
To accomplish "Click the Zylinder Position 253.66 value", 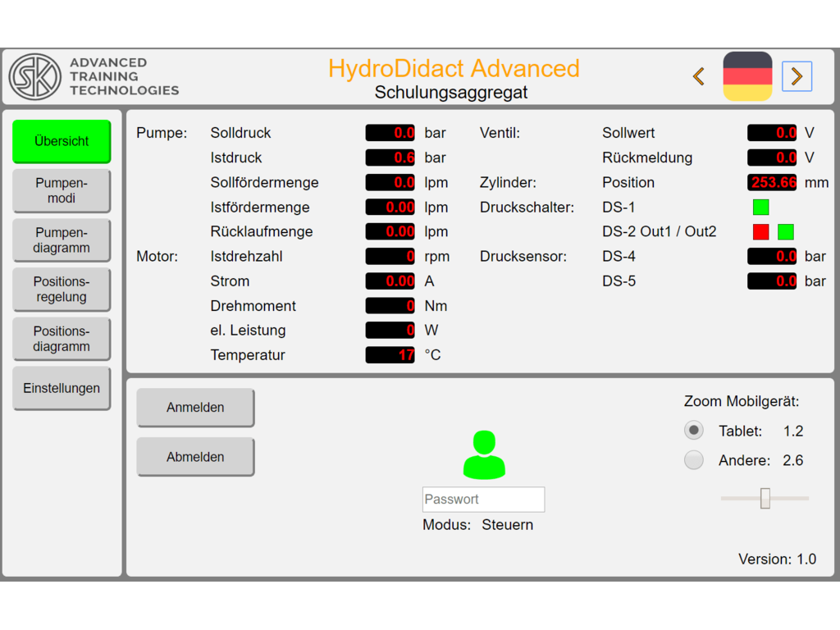I will pos(772,182).
